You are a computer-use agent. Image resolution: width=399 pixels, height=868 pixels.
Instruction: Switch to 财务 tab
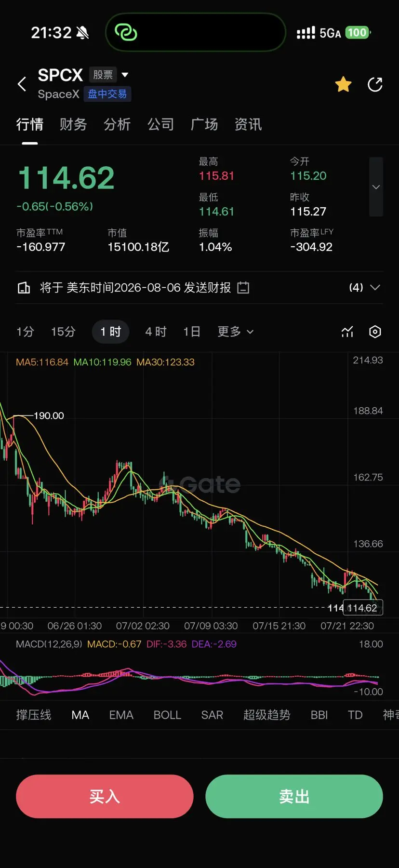(73, 124)
